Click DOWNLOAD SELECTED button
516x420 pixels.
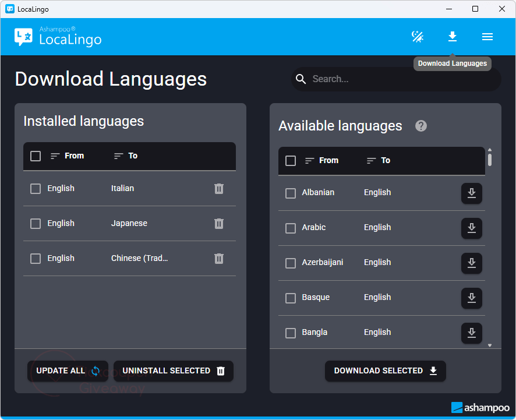[386, 371]
